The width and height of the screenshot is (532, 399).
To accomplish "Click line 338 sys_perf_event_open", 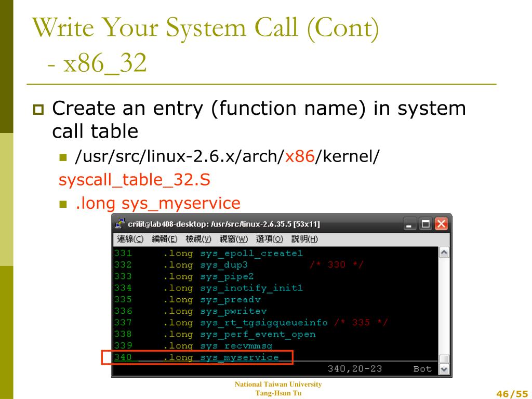I will (215, 334).
